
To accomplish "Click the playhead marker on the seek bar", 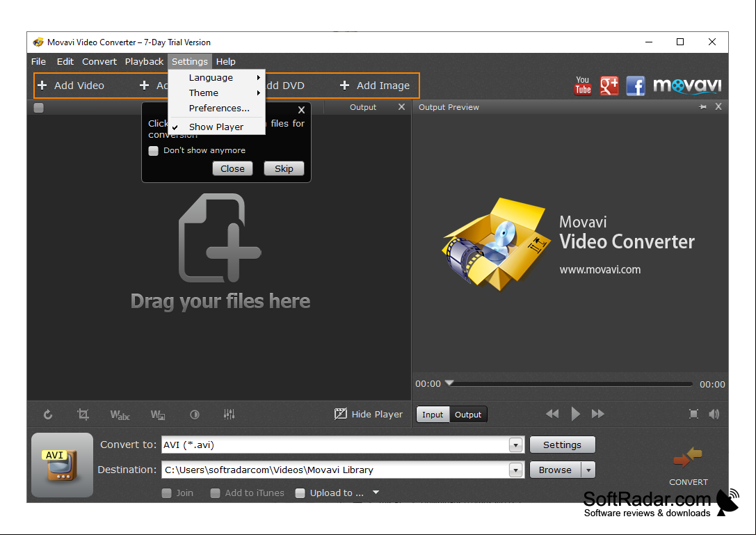I will click(x=449, y=383).
